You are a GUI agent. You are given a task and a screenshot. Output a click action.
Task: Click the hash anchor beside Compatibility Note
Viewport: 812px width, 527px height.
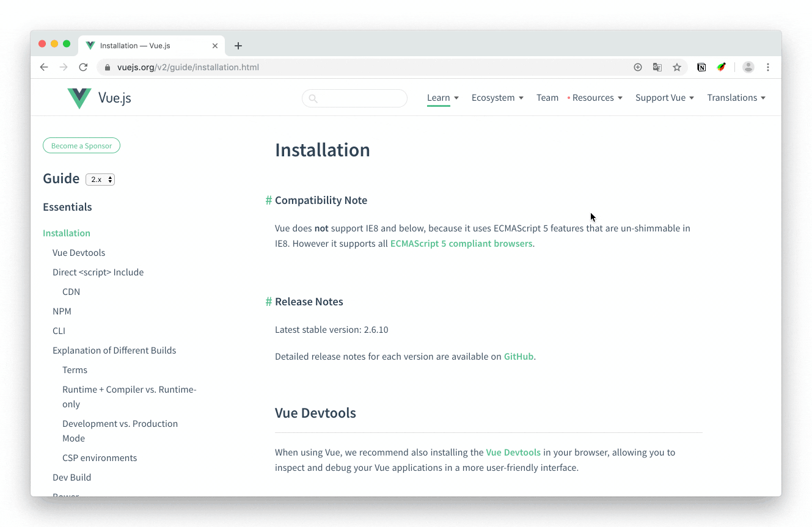(x=269, y=200)
